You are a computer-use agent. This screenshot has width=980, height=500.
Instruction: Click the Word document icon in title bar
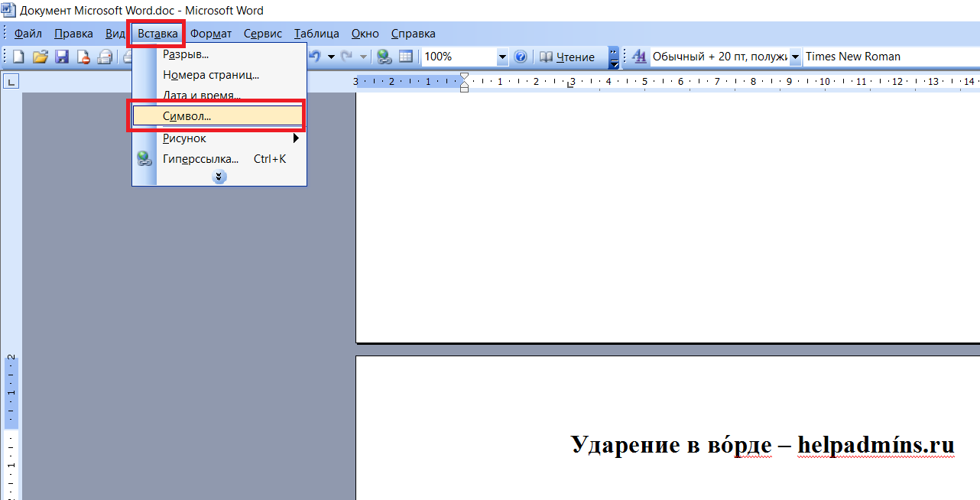tap(8, 10)
